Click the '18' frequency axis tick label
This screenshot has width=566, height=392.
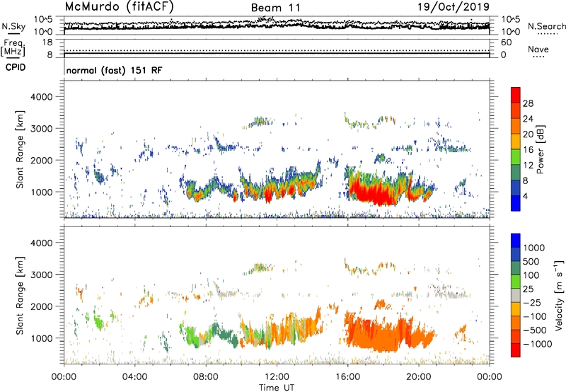(x=47, y=42)
